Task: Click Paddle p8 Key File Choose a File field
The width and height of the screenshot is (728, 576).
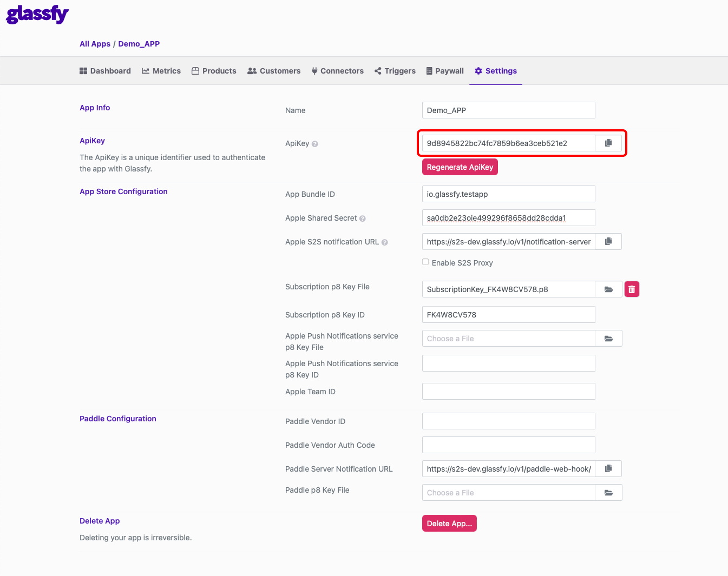Action: pyautogui.click(x=509, y=493)
